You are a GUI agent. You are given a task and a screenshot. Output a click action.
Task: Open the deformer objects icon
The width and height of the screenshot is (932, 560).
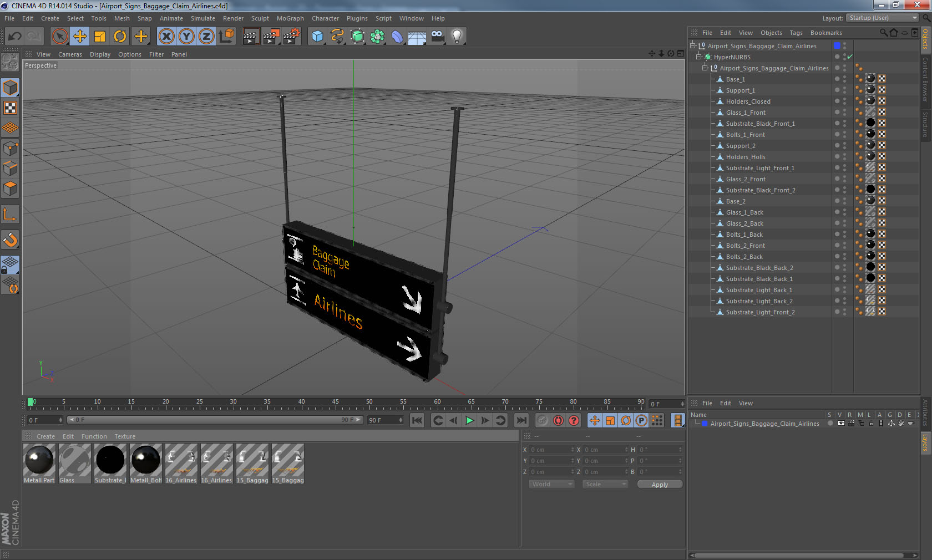(x=397, y=37)
